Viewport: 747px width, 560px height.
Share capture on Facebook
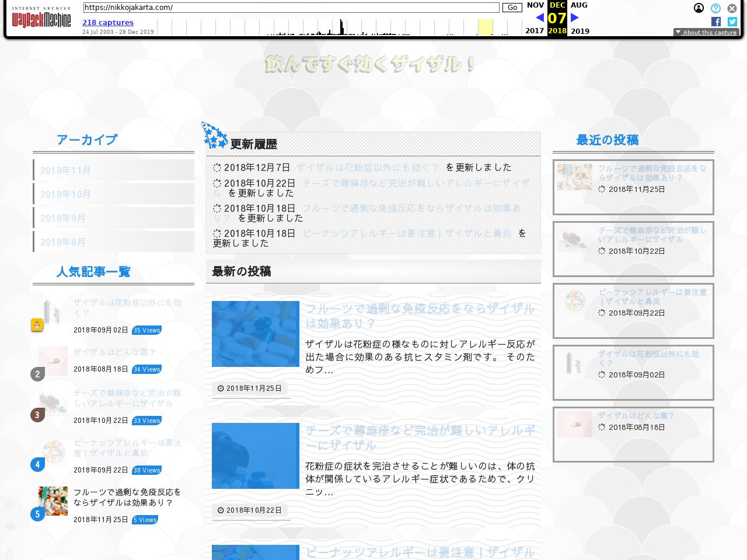pos(716,22)
